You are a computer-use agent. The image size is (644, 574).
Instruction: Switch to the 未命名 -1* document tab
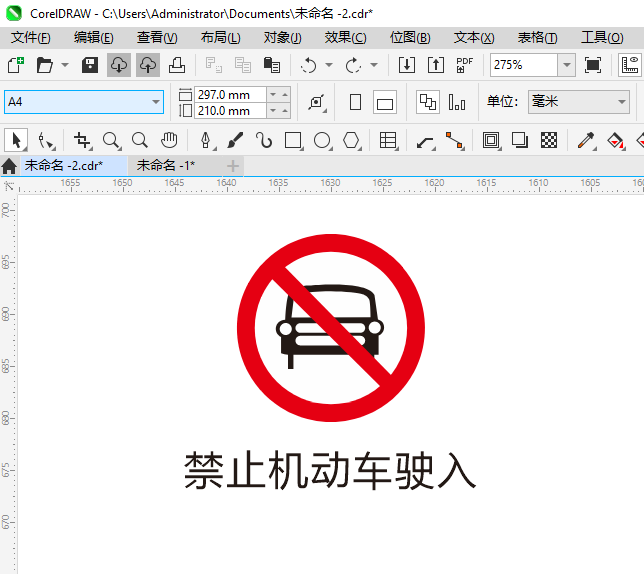click(x=166, y=165)
